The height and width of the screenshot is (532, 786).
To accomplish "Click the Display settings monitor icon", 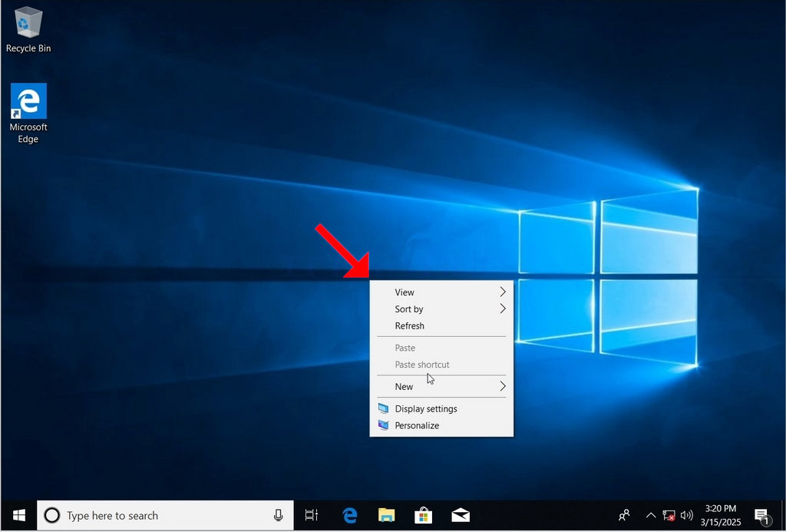I will 384,408.
